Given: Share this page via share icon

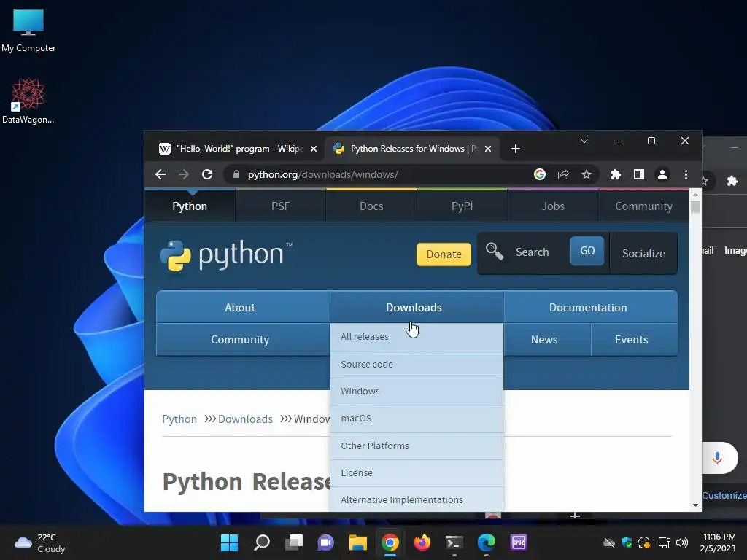Looking at the screenshot, I should click(563, 175).
